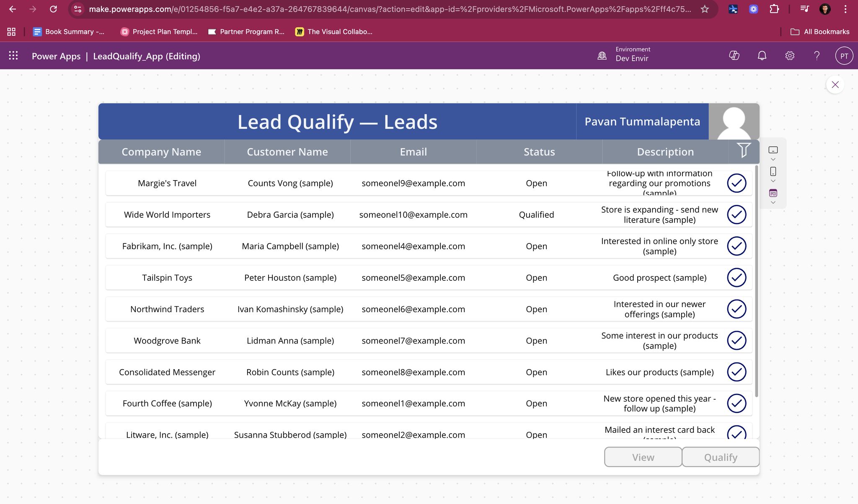The width and height of the screenshot is (858, 504).
Task: Select the checkmark on the Tailspin Toys row
Action: point(737,277)
